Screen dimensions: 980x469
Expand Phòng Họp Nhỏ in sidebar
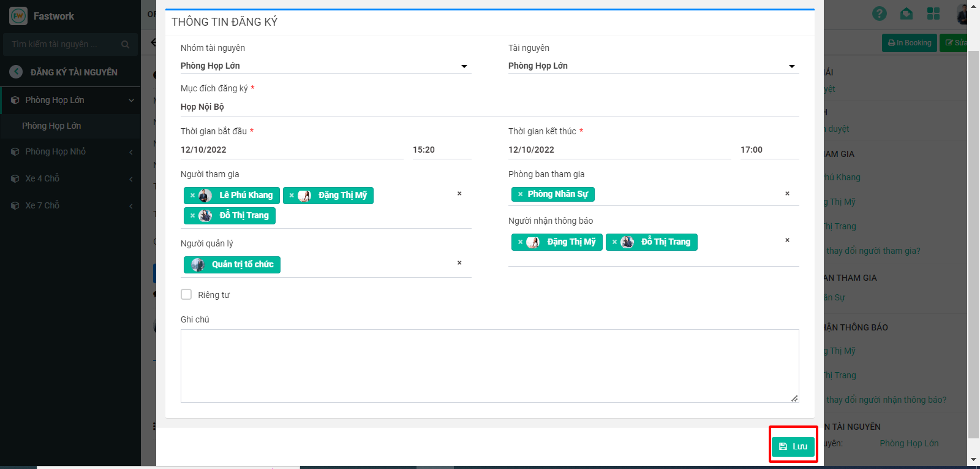(55, 151)
